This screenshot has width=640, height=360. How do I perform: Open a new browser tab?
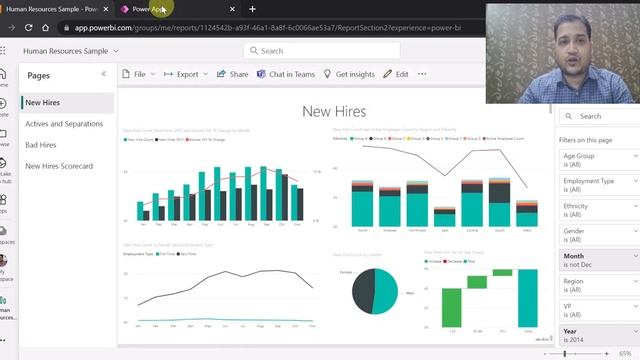252,9
